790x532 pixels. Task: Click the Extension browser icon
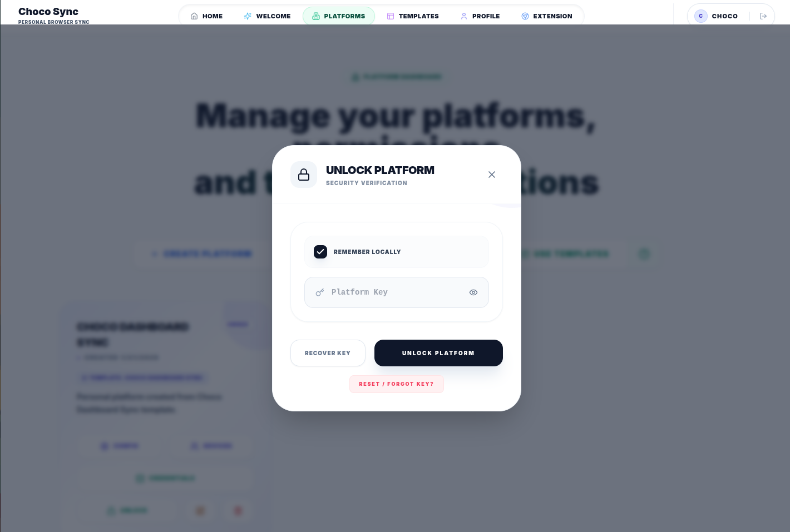pyautogui.click(x=525, y=16)
